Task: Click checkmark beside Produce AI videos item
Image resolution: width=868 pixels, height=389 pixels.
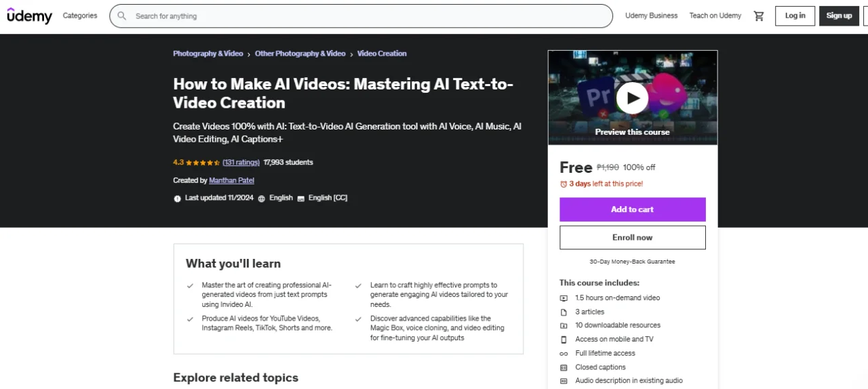Action: (x=191, y=319)
